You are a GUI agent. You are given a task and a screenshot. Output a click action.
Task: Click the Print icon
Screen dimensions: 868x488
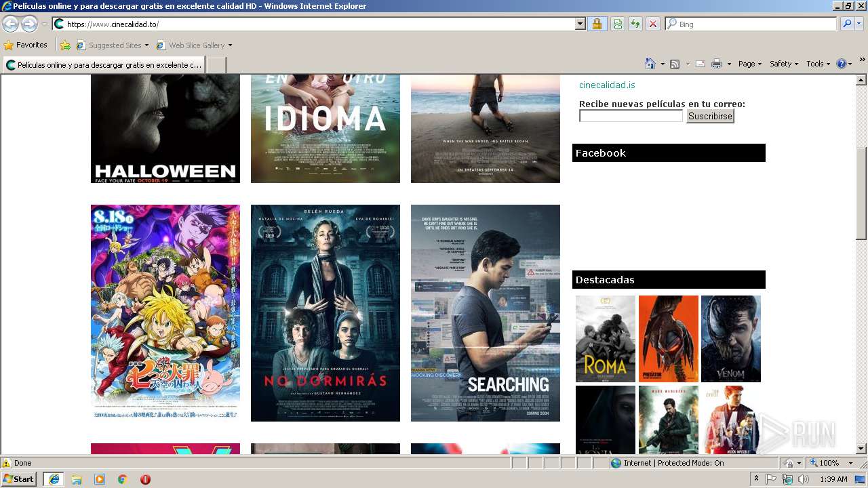[x=717, y=64]
